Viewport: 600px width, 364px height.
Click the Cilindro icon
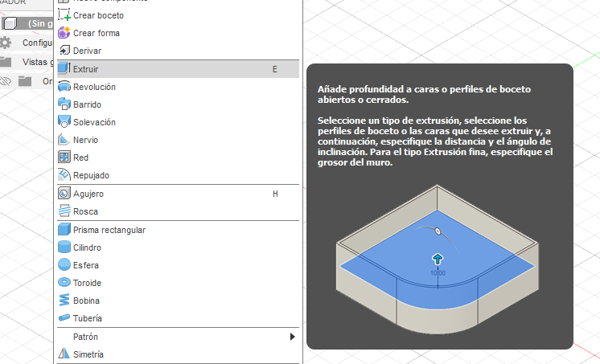tap(64, 247)
